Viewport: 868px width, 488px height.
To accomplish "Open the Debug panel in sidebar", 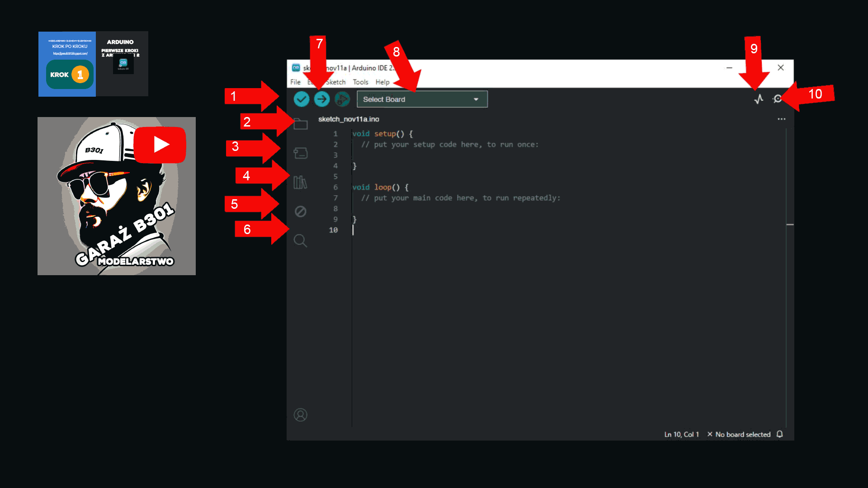I will (301, 211).
